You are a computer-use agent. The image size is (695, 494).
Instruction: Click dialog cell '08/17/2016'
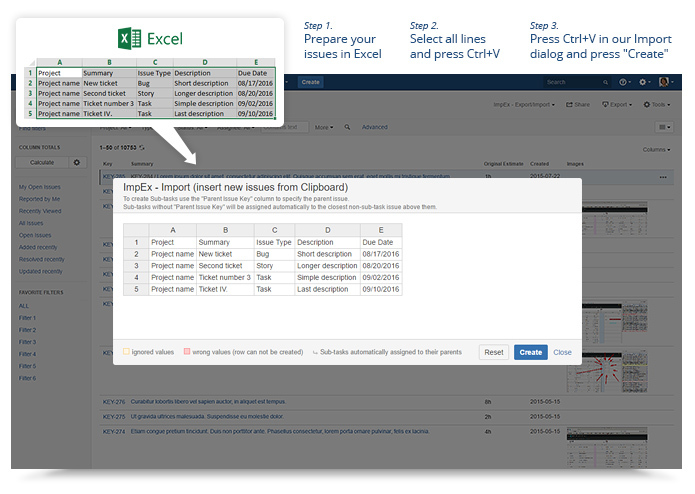(x=381, y=254)
